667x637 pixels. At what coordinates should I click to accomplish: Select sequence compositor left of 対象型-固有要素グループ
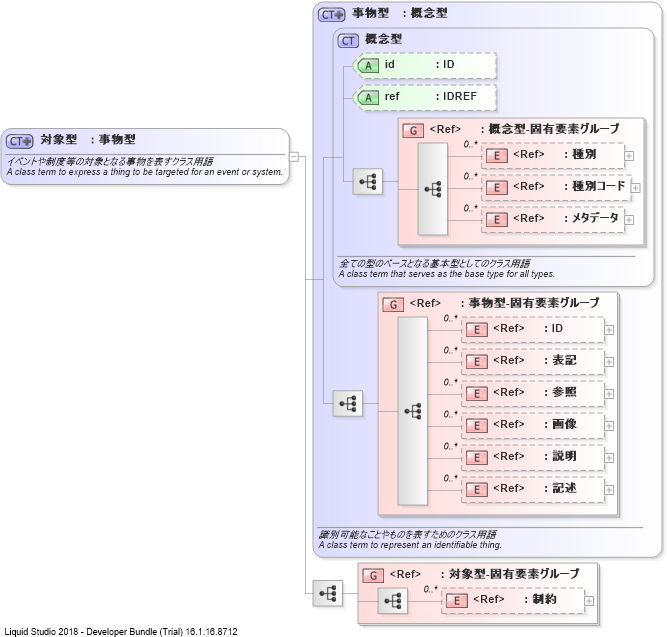[328, 593]
